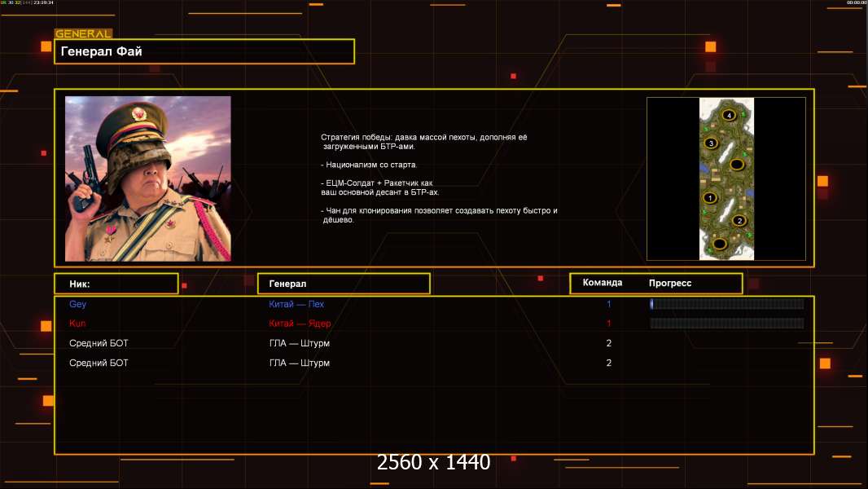Click the "Ник:" column header
This screenshot has width=868, height=489.
[116, 284]
